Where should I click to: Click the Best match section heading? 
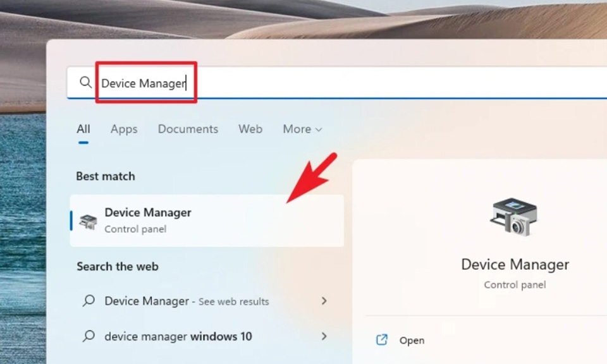(105, 176)
